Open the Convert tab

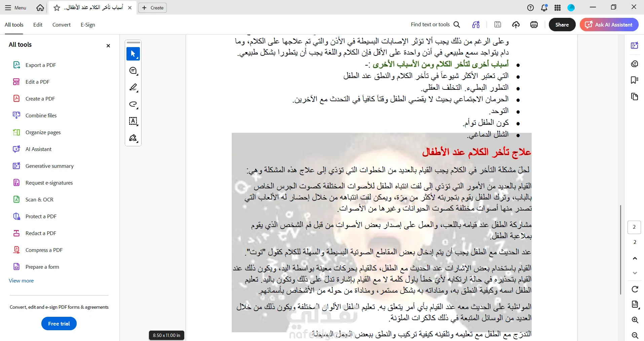[x=62, y=25]
